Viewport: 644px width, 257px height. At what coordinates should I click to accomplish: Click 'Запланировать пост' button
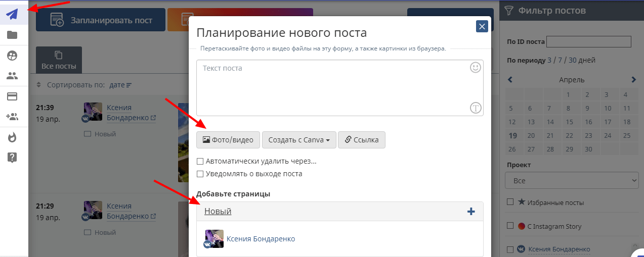tap(101, 21)
